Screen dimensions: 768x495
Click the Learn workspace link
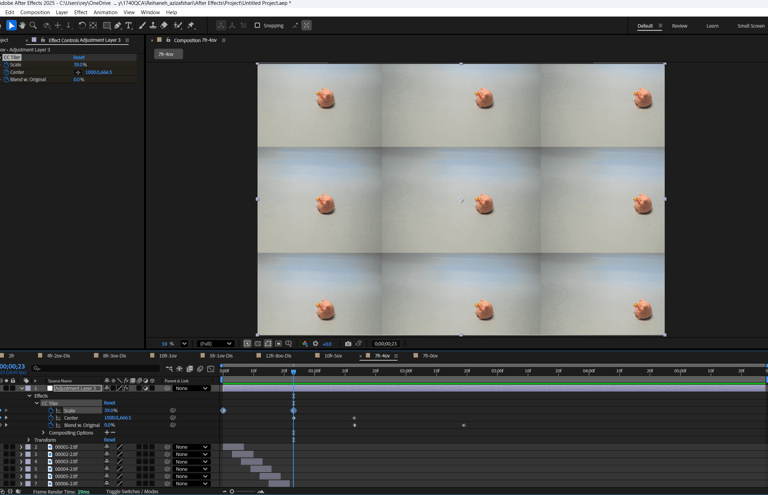[x=713, y=26]
